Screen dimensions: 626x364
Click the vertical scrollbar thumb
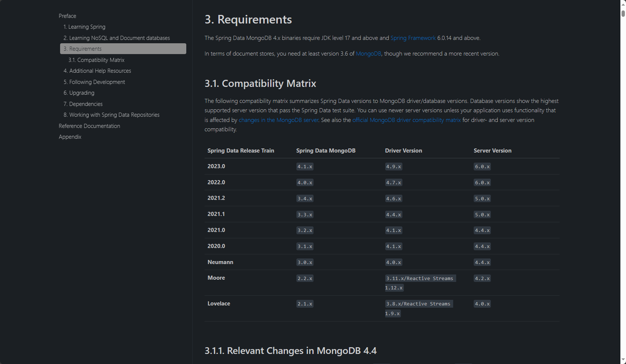623,13
